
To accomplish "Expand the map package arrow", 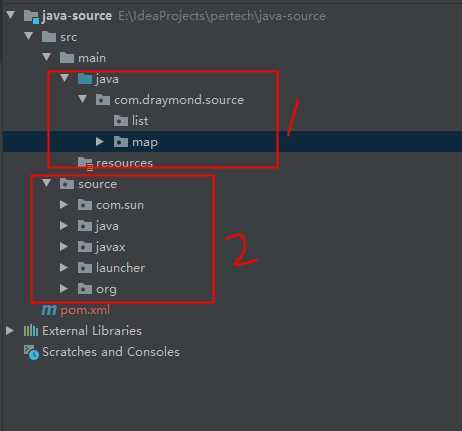I will click(100, 142).
